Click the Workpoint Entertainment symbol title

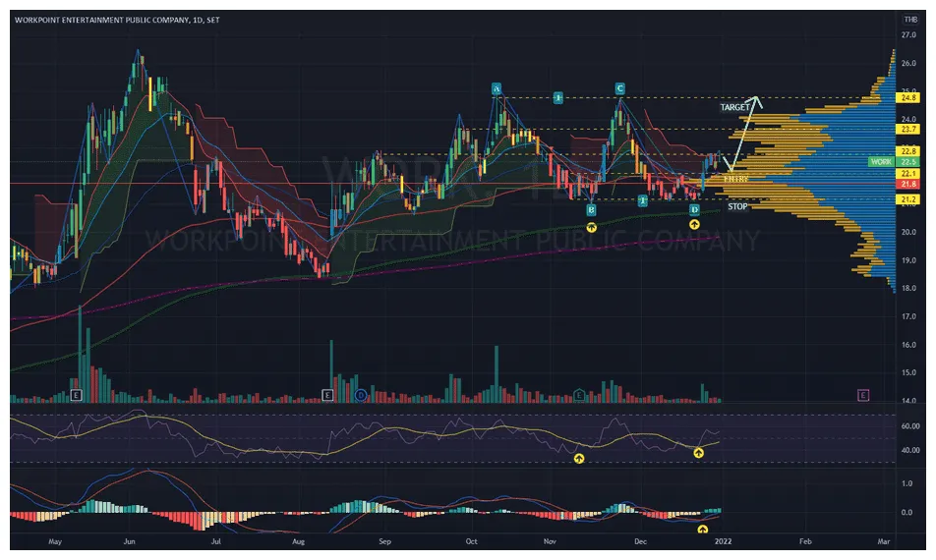(117, 20)
